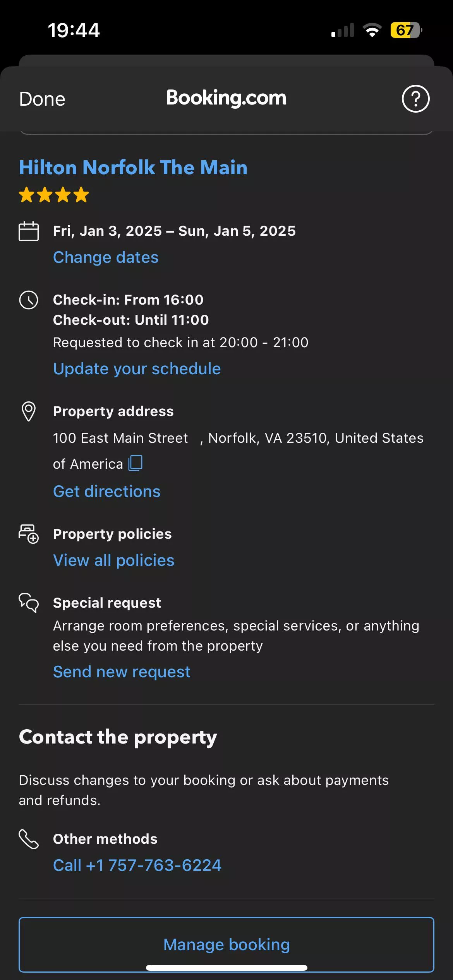This screenshot has height=980, width=453.
Task: Open Get directions to the property
Action: [x=107, y=492]
